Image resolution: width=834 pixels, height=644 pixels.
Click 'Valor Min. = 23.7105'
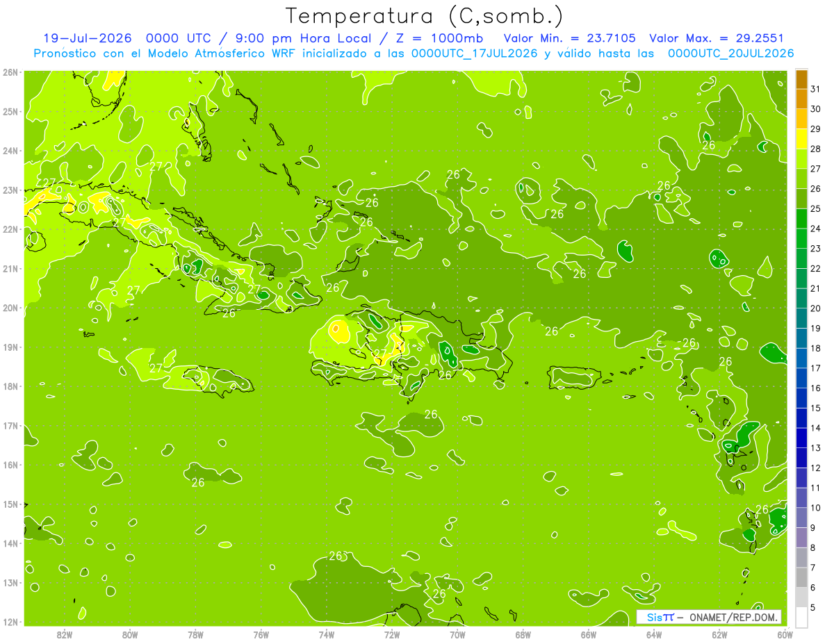569,38
